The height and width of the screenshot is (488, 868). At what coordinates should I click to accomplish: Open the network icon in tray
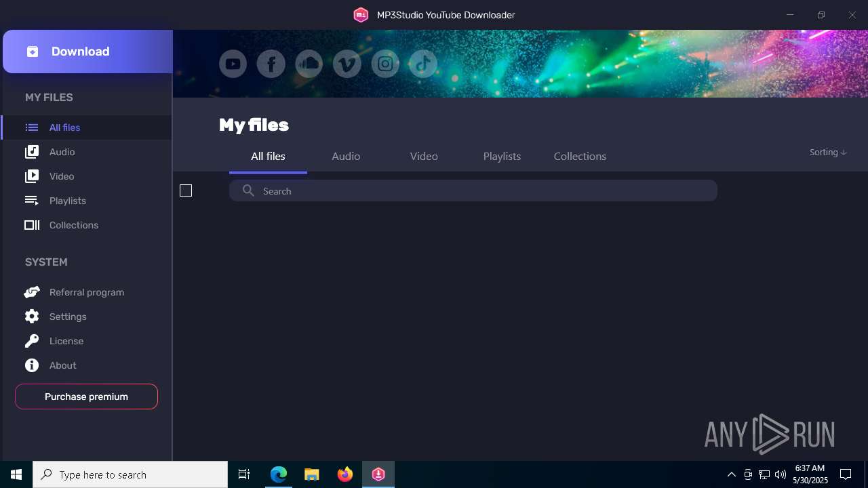point(764,474)
